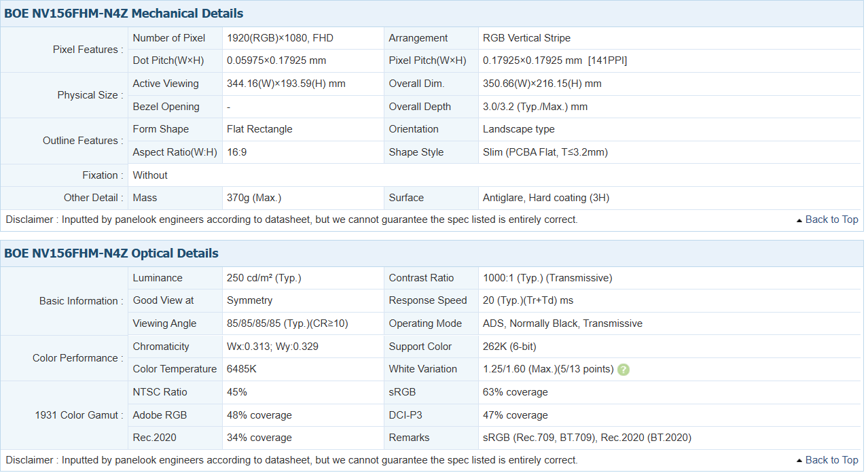The image size is (868, 475).
Task: Select the 6485K color temperature value
Action: [x=242, y=369]
